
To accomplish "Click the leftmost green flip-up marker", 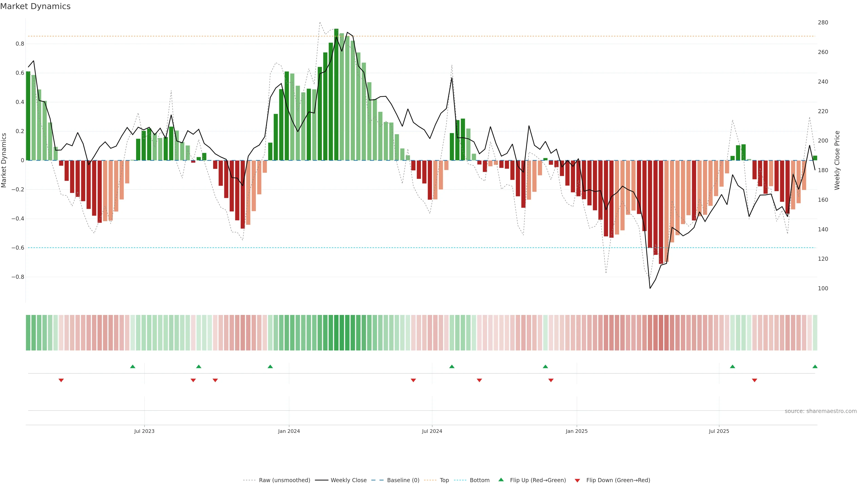I will click(133, 366).
